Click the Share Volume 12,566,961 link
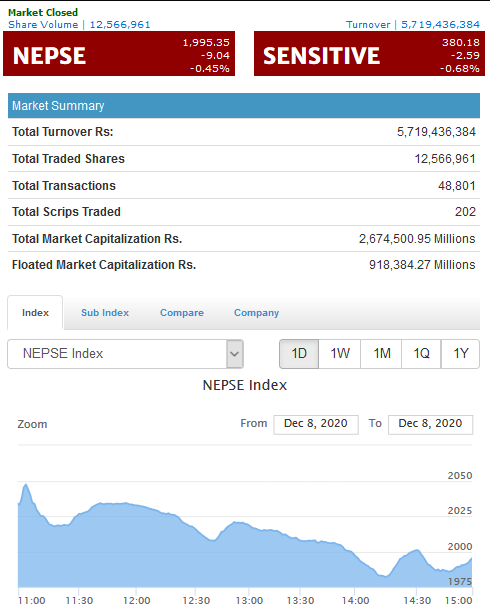 79,25
